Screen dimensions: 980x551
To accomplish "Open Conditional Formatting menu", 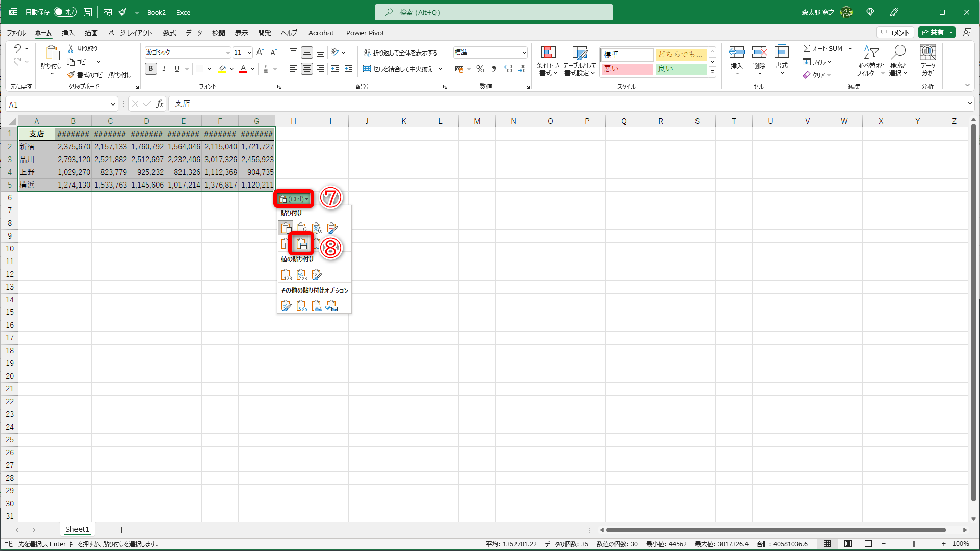I will 548,61.
